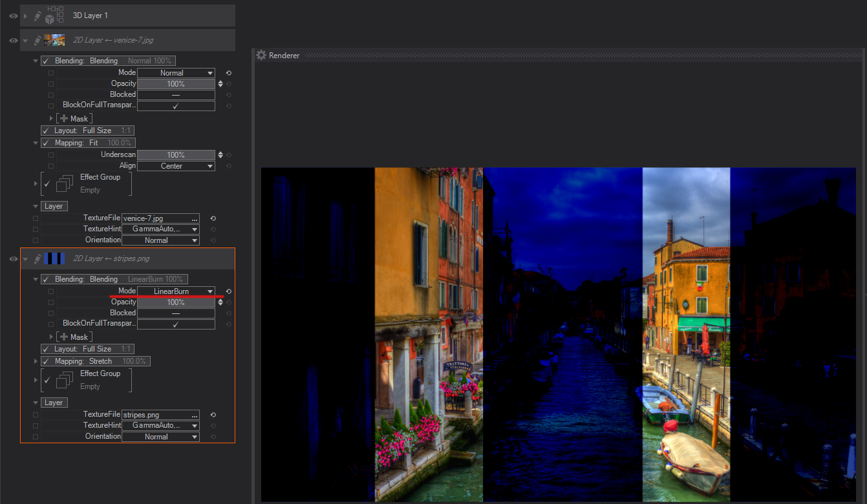Disable Blending on the venice-7.jpg layer
This screenshot has width=867, height=504.
[x=46, y=61]
